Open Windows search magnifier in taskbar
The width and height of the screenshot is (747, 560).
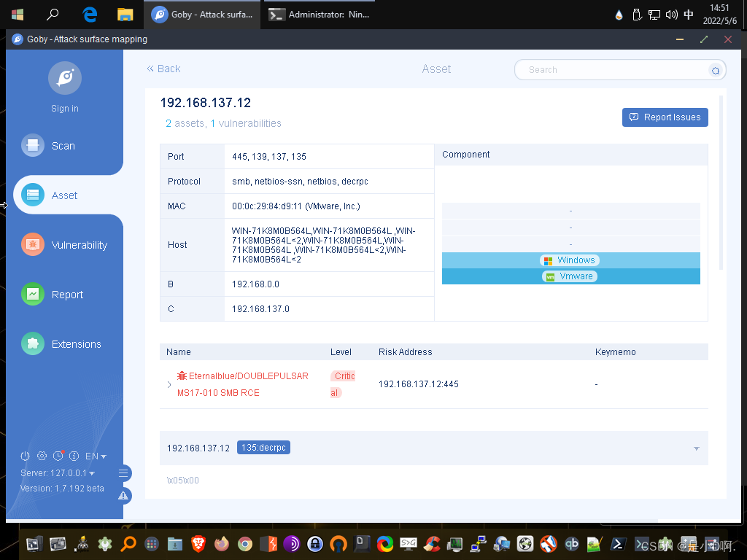tap(53, 15)
